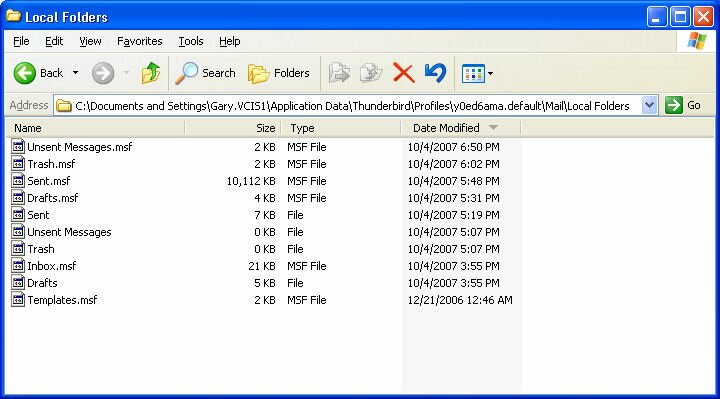Click the green Back arrow icon
This screenshot has width=720, height=399.
tap(24, 73)
